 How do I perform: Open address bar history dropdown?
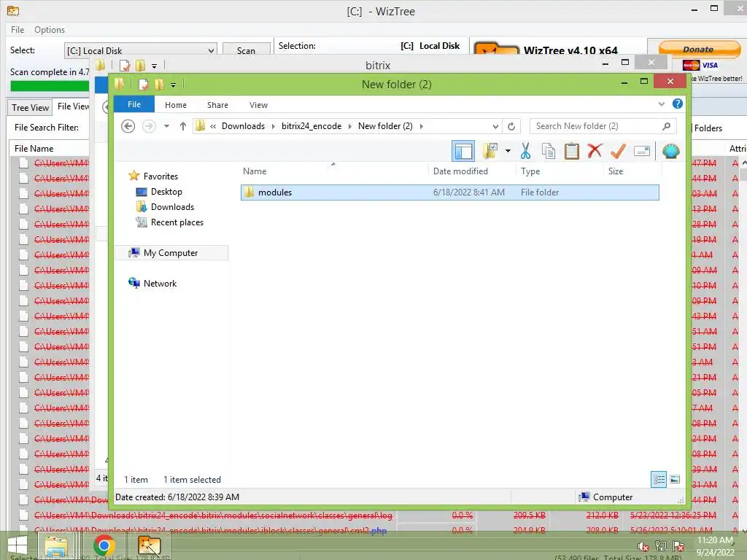[495, 126]
